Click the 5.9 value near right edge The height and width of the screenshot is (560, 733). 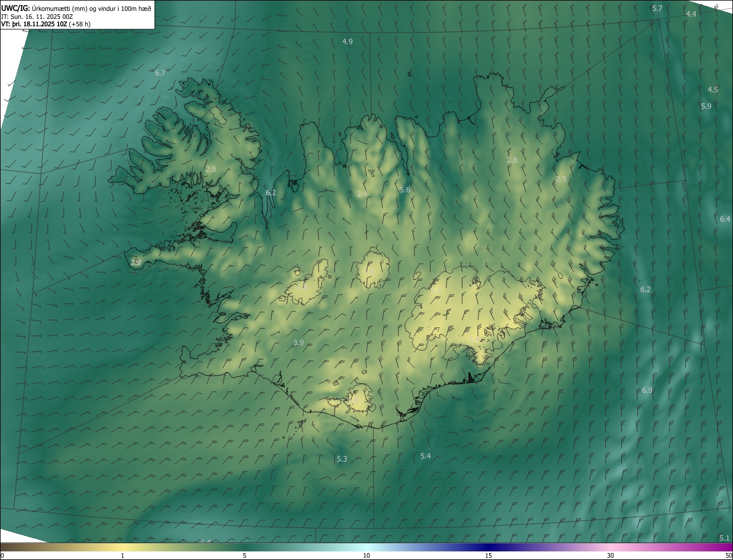click(706, 107)
